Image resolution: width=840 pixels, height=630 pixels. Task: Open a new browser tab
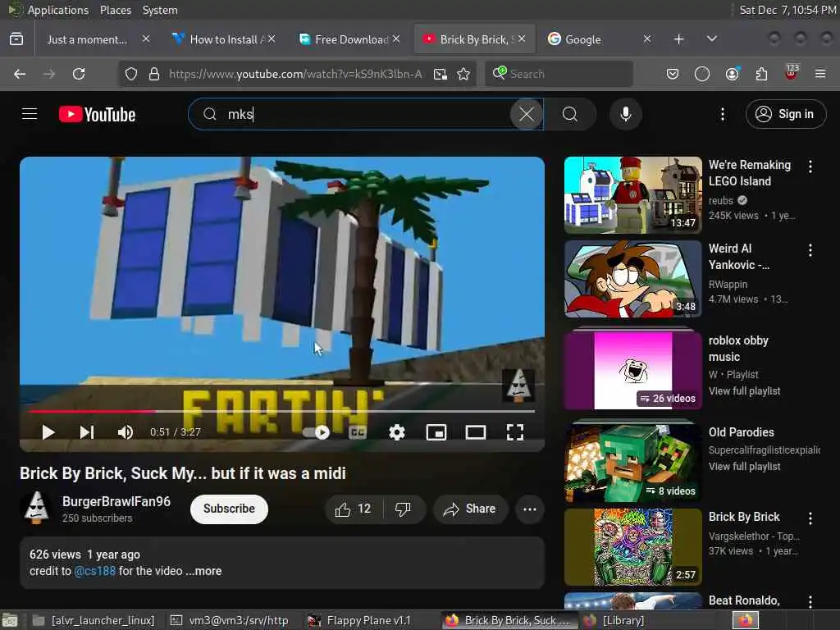[x=678, y=39]
